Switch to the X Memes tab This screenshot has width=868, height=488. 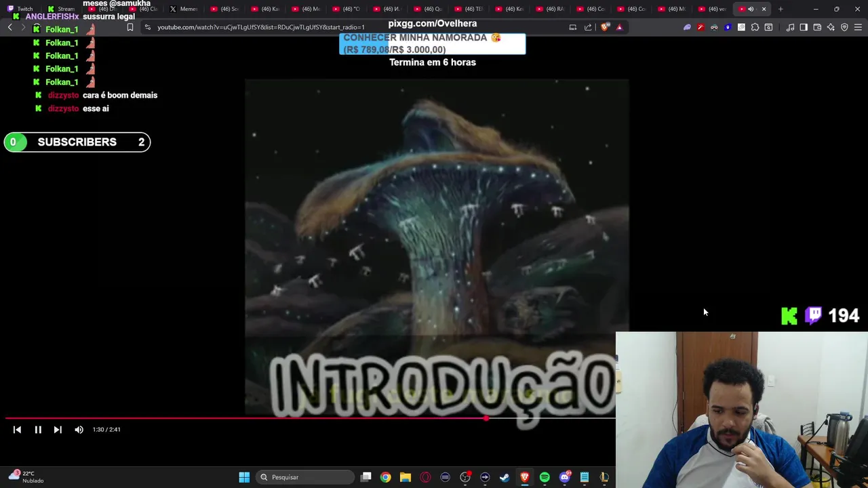(x=183, y=9)
